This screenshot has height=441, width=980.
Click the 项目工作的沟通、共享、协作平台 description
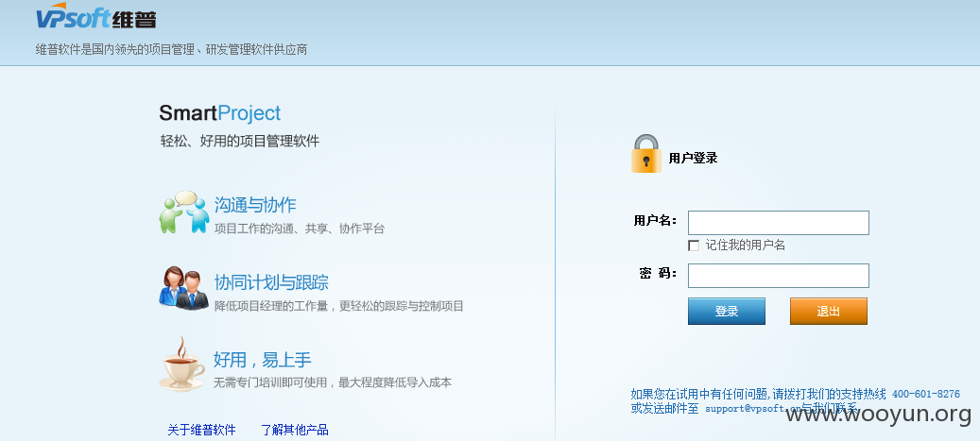click(x=300, y=229)
